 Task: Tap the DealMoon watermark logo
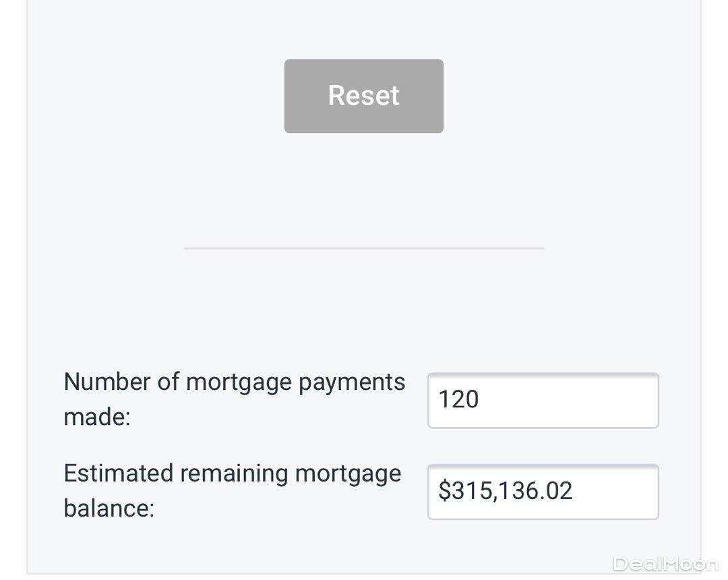coord(665,564)
